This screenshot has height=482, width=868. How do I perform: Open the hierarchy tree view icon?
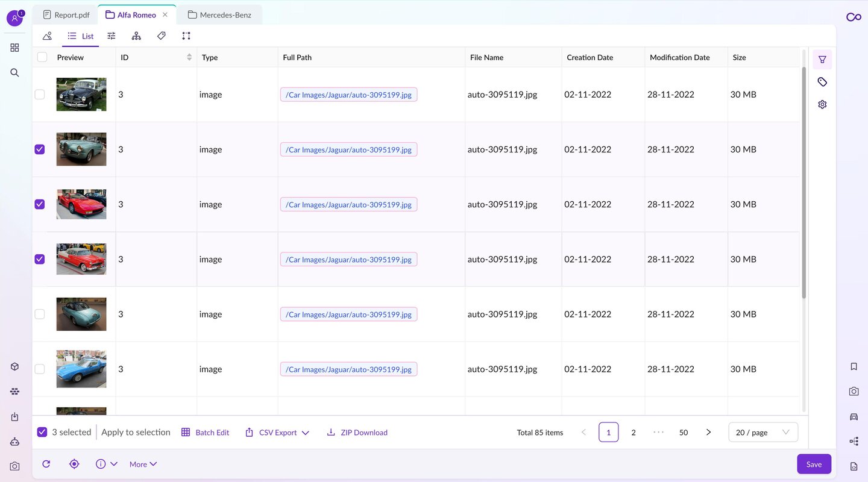pyautogui.click(x=136, y=36)
